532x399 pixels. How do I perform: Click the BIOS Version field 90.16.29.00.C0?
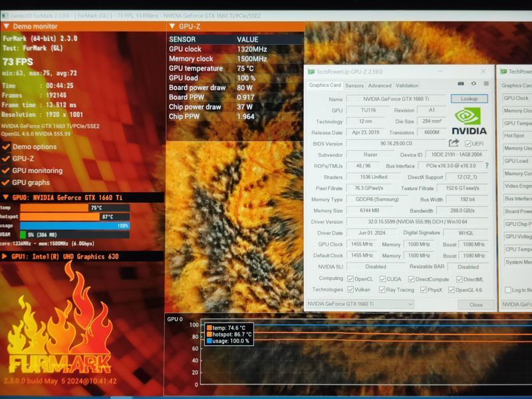396,144
